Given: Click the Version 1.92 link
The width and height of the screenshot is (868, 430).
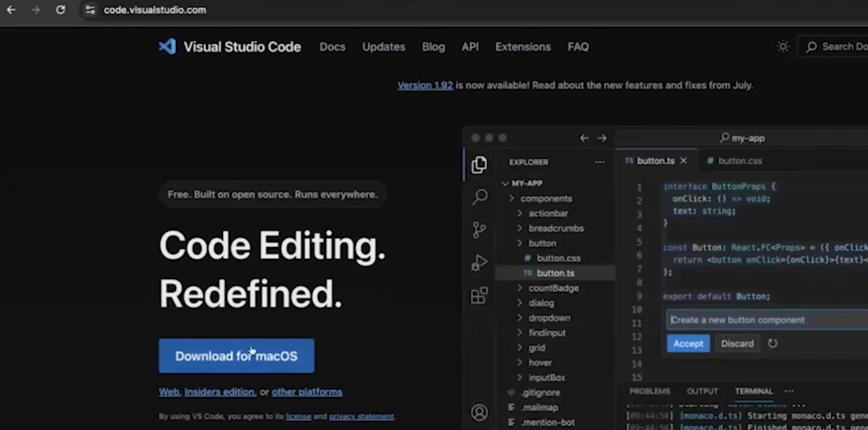Looking at the screenshot, I should pyautogui.click(x=425, y=85).
